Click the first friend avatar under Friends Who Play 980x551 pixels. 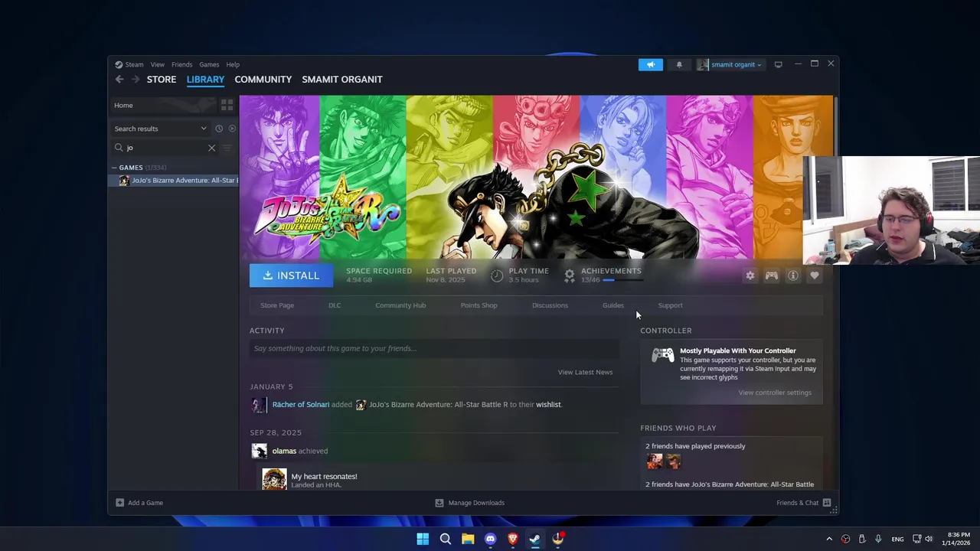[655, 461]
